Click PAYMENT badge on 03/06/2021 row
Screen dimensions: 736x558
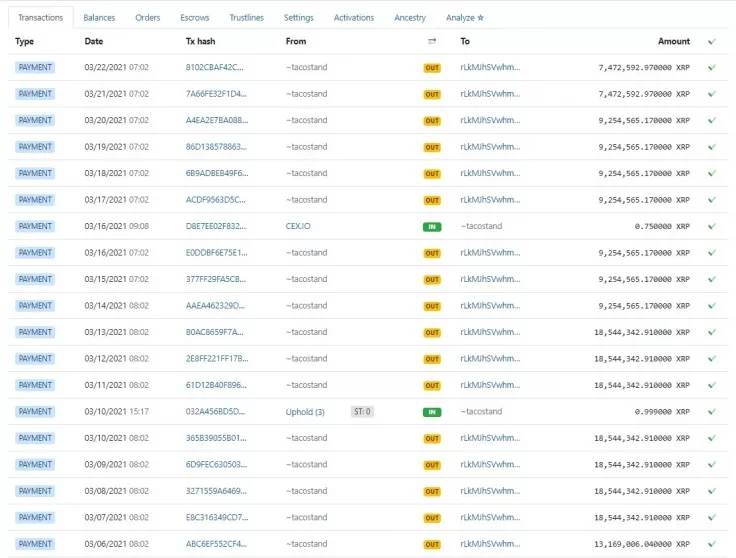click(x=35, y=544)
